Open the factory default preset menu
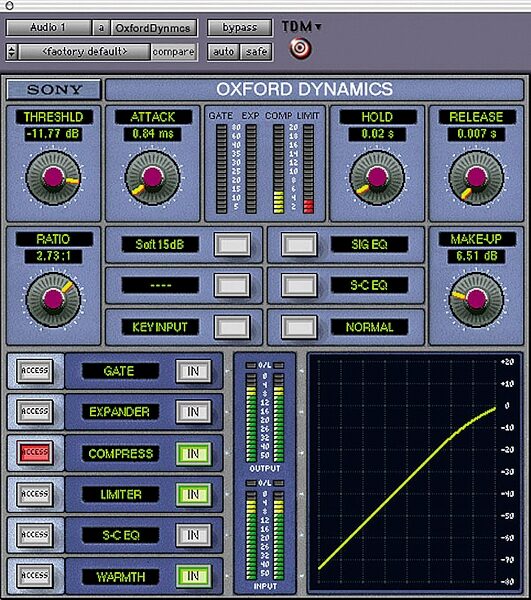Screen dimensions: 531x600 [85, 52]
